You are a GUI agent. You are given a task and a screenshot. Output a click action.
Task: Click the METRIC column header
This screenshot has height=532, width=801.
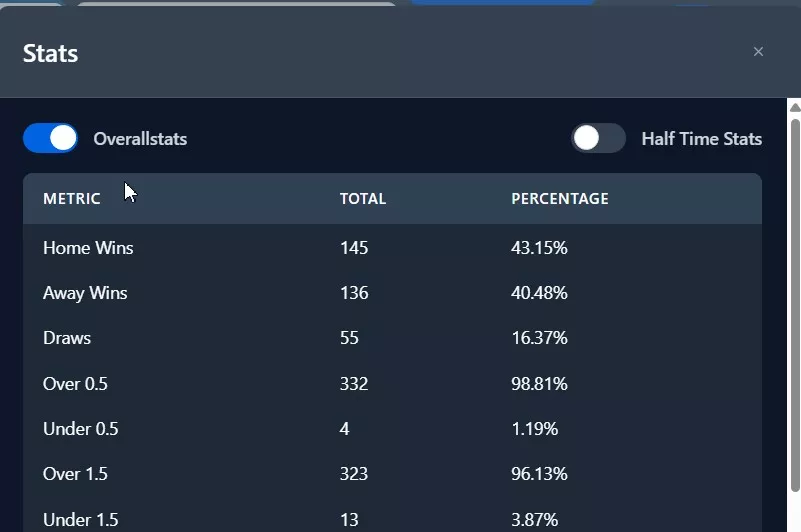click(72, 199)
